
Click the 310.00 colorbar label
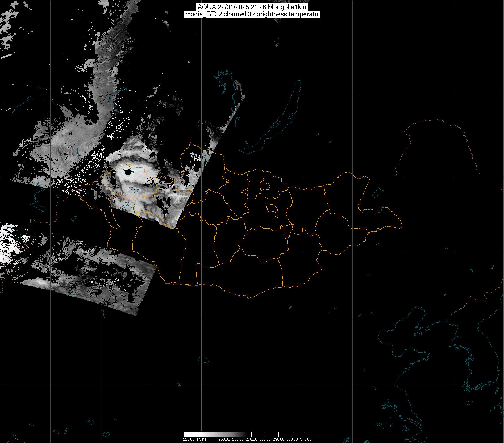pos(306,439)
